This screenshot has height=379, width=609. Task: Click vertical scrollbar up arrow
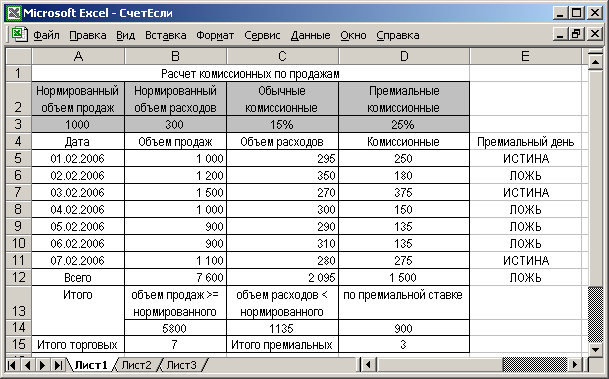(x=595, y=61)
